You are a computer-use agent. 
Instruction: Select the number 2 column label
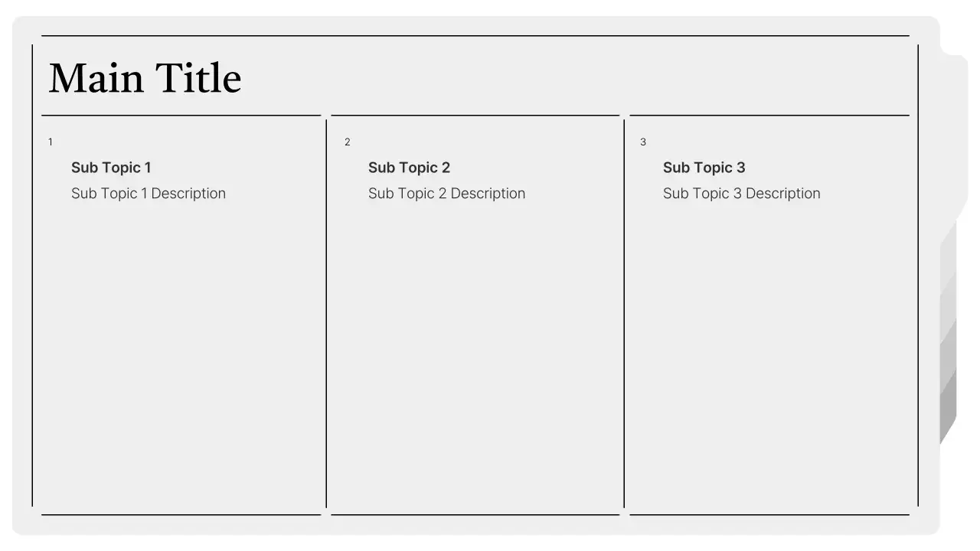point(347,142)
